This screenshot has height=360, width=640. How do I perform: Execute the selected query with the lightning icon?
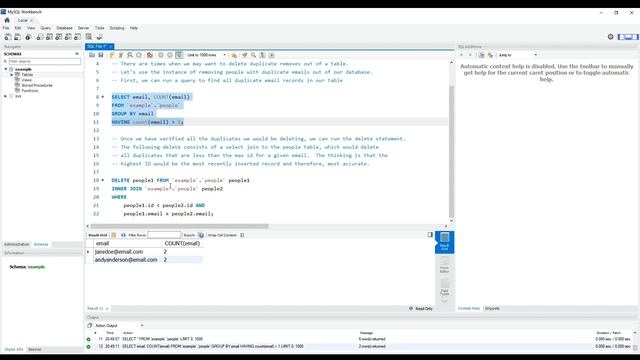(x=111, y=55)
